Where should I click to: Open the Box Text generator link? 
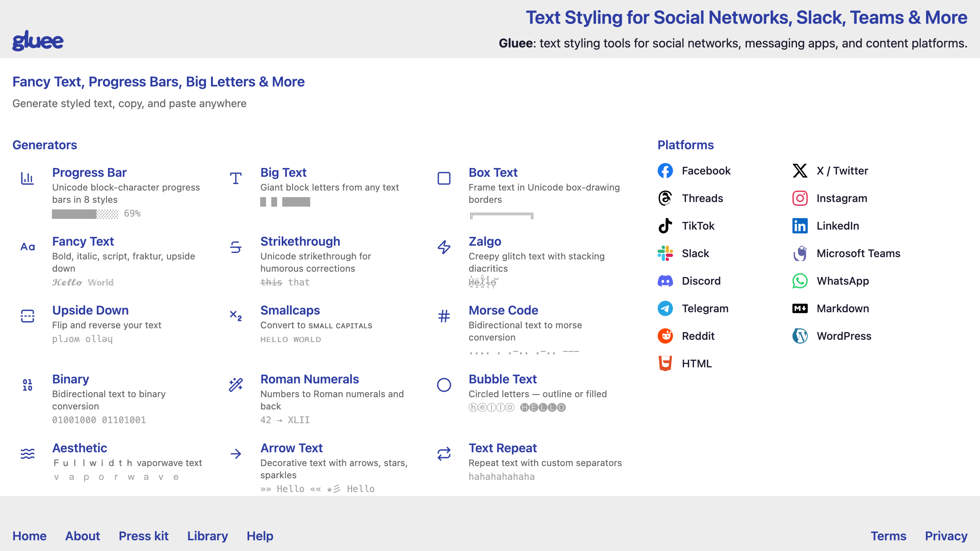click(493, 173)
